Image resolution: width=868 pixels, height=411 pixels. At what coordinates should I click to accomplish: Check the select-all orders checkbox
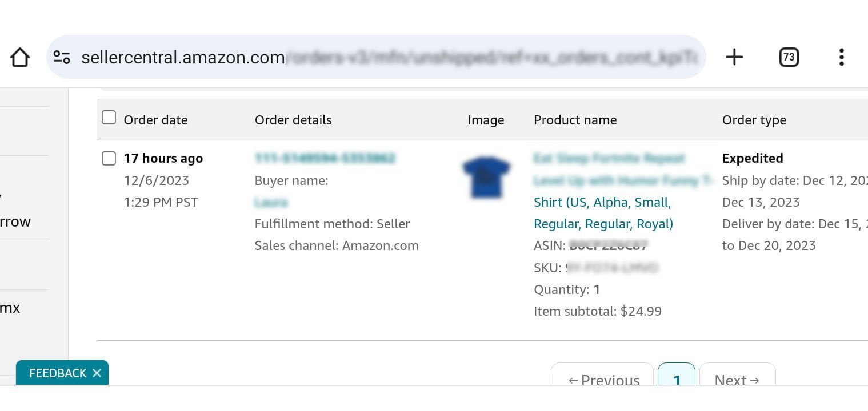pos(109,117)
